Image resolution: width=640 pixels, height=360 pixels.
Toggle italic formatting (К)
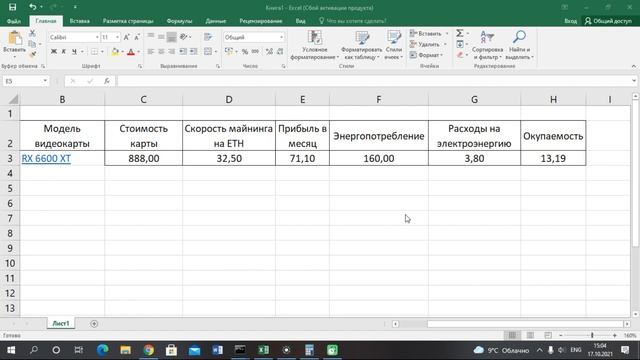tap(64, 52)
